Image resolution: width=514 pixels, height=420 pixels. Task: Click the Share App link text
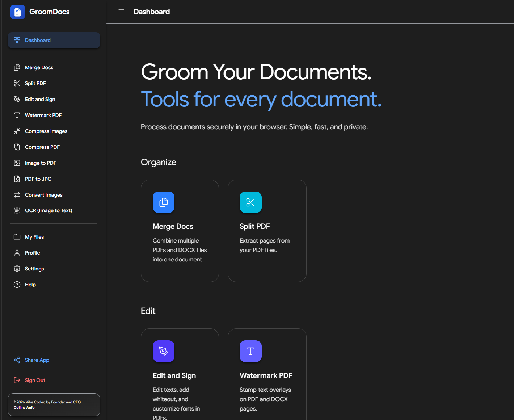[x=37, y=360]
